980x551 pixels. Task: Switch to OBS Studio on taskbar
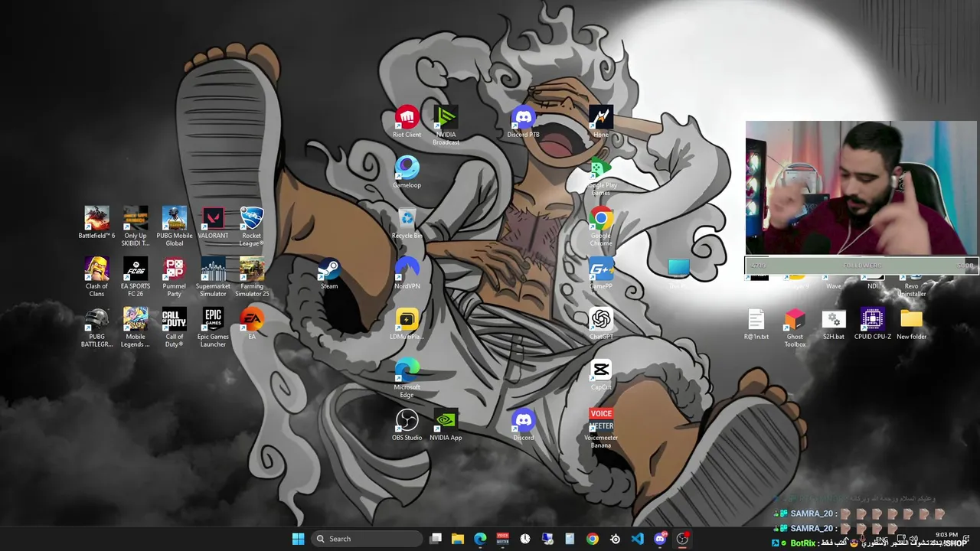click(x=682, y=539)
